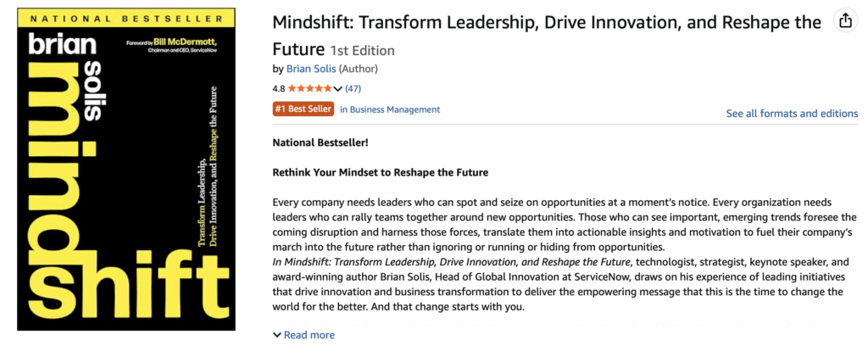
Task: Click the (Author) label after Brian Solis
Action: 361,69
